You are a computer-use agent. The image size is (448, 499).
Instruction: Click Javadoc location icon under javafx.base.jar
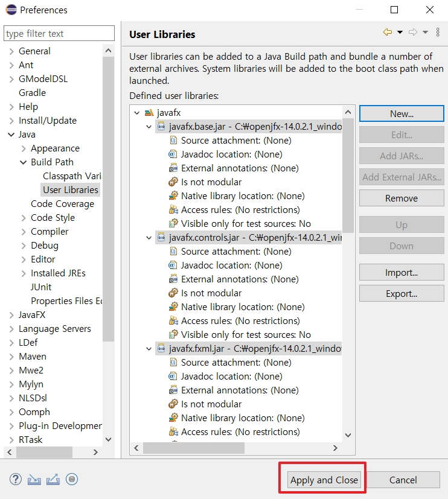(x=172, y=154)
